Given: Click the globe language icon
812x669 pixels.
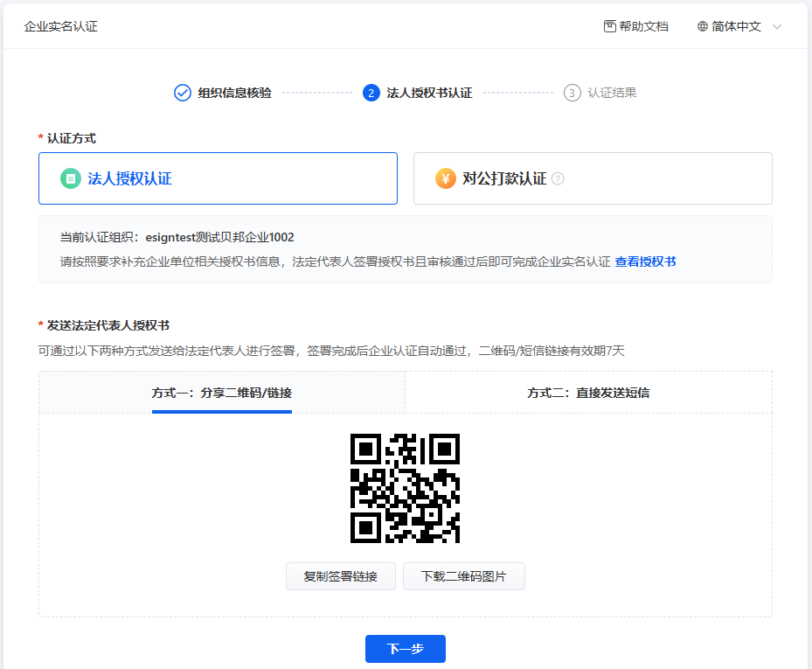Looking at the screenshot, I should coord(703,26).
